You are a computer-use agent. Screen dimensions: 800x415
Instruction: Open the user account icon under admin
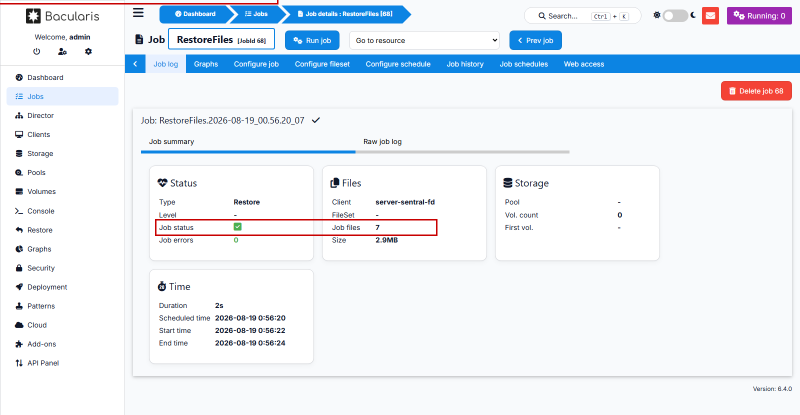pyautogui.click(x=62, y=52)
